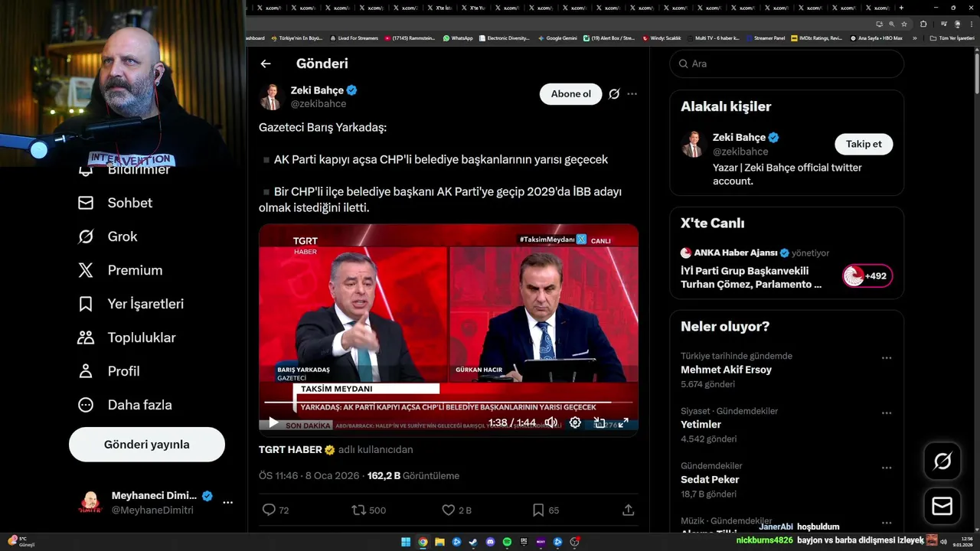Go back with the Gönderi arrow
Viewport: 980px width, 551px height.
[x=266, y=64]
